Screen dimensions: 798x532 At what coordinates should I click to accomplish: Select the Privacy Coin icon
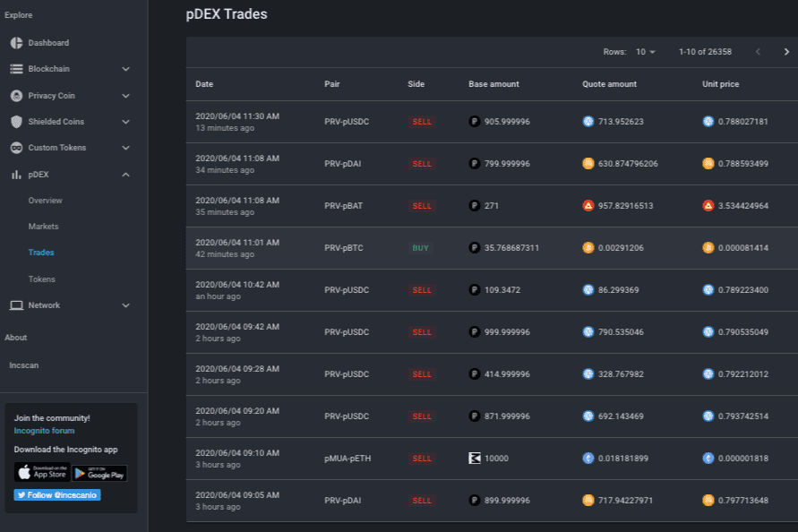click(x=15, y=95)
